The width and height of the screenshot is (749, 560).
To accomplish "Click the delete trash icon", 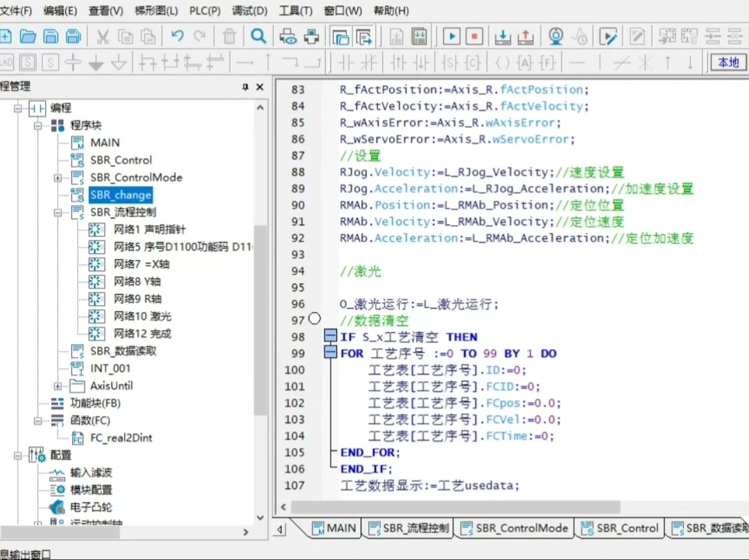I will [230, 36].
